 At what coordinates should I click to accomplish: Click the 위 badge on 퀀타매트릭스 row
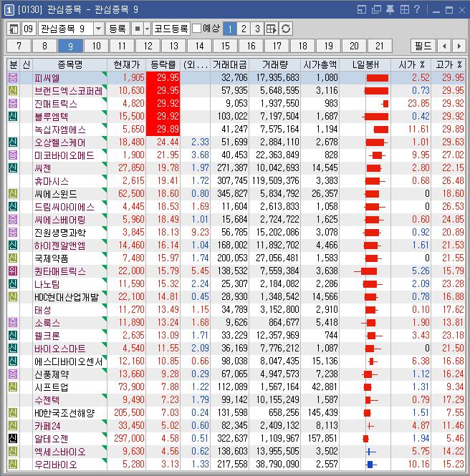click(13, 271)
